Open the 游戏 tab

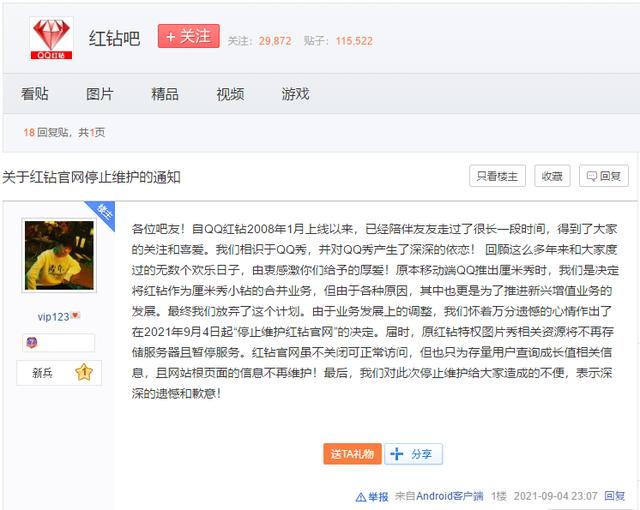click(295, 94)
